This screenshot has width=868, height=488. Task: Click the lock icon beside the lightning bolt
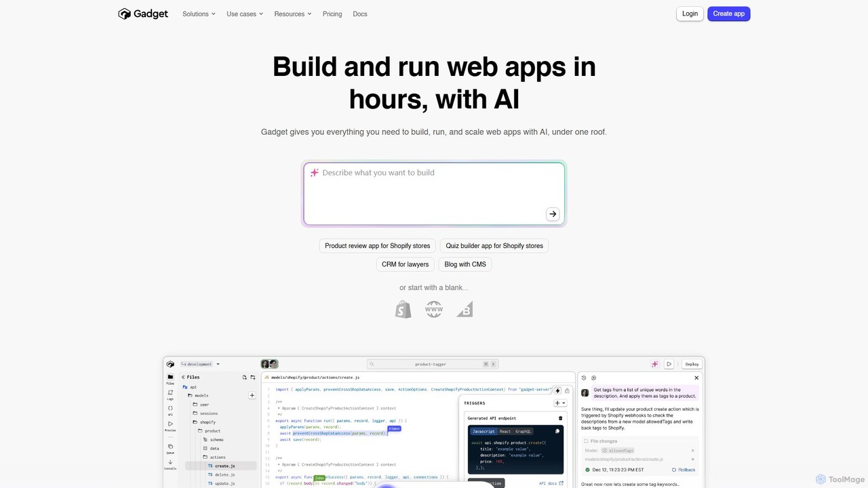[x=567, y=390]
